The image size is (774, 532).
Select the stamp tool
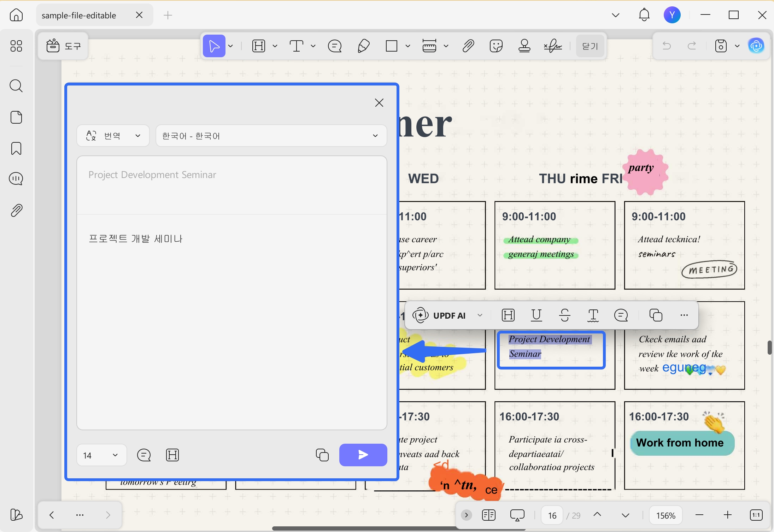click(x=524, y=46)
